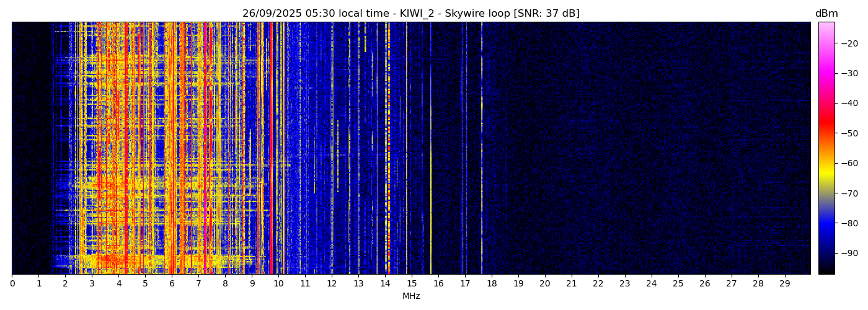The height and width of the screenshot is (310, 868).
Task: Click the red region of the colorbar
Action: tap(826, 127)
